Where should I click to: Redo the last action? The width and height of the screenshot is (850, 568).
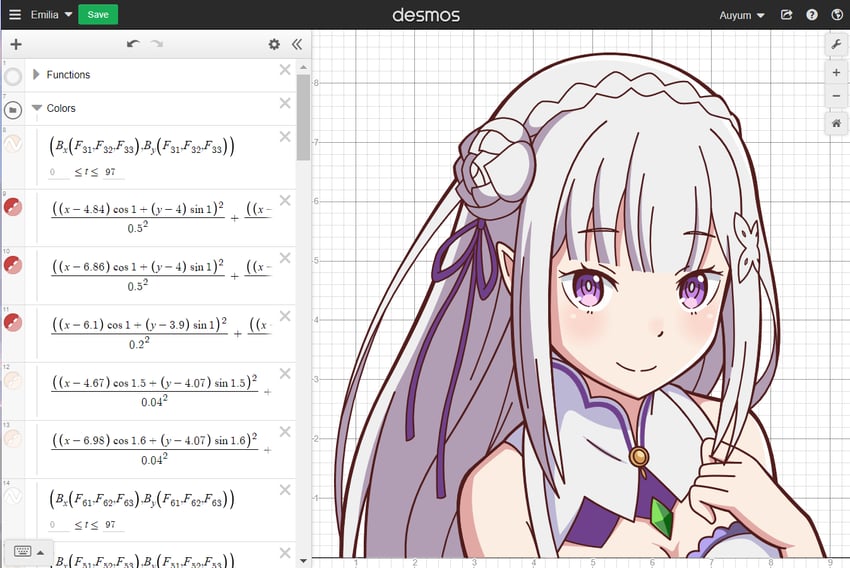[x=157, y=44]
